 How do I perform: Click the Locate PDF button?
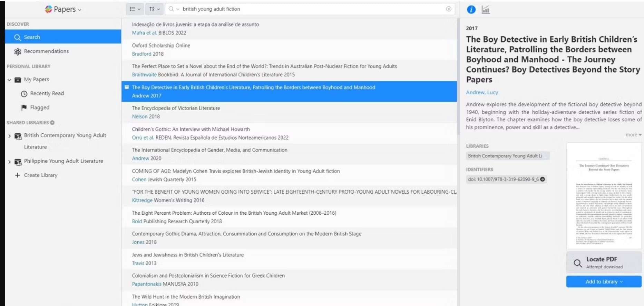604,263
